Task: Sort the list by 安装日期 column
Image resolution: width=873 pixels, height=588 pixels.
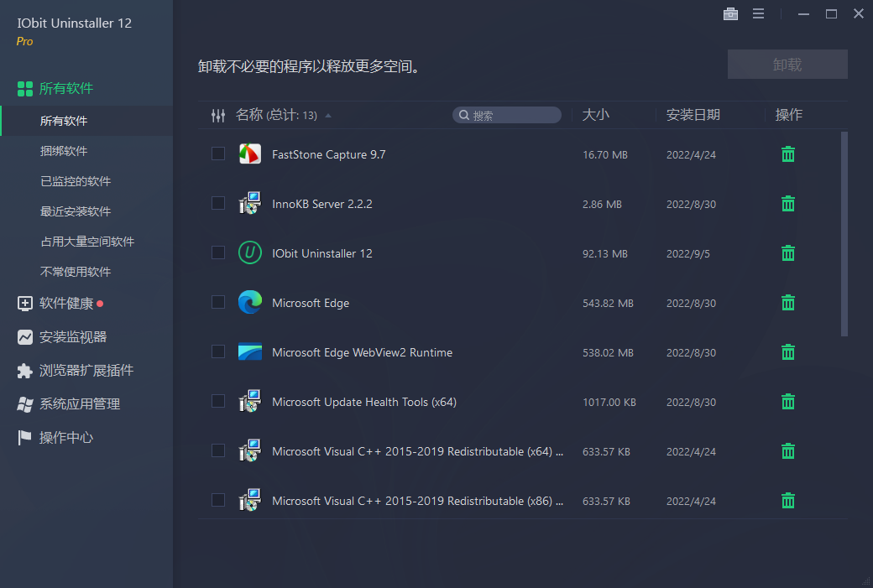Action: tap(693, 115)
